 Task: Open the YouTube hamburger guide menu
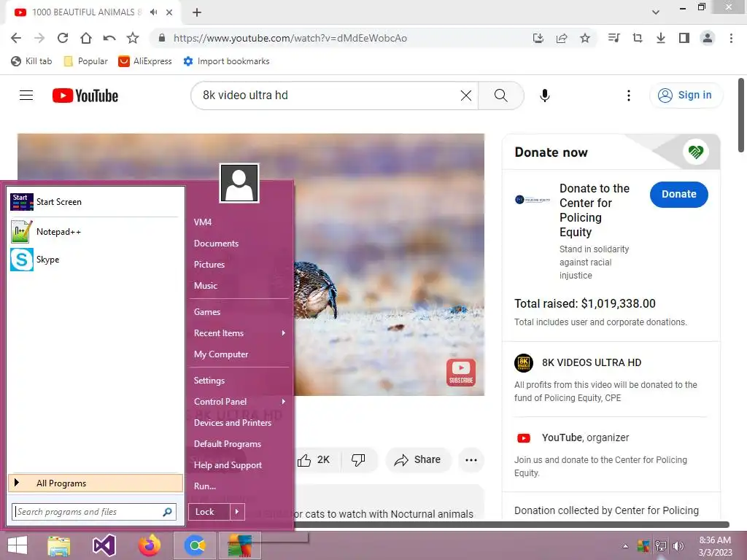point(26,96)
